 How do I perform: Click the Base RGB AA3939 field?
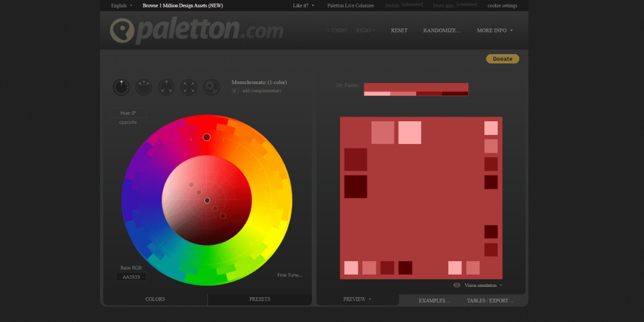click(131, 277)
